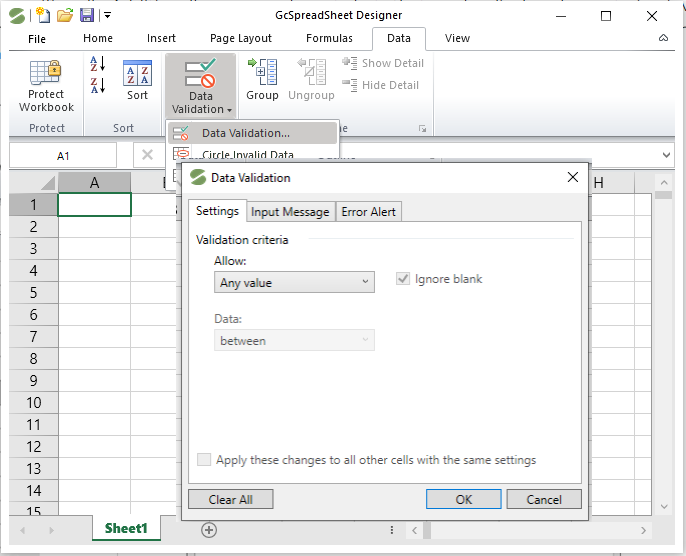Click the A1 name box field

(63, 156)
